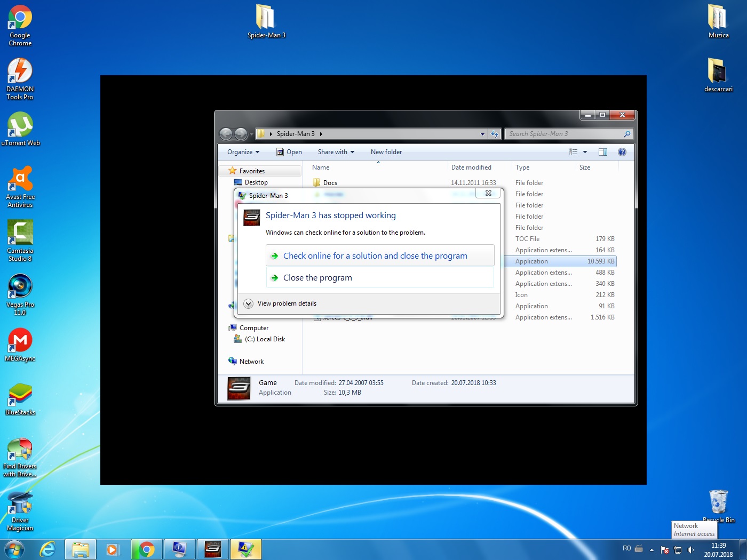
Task: Launch Internet Explorer from taskbar
Action: (48, 549)
